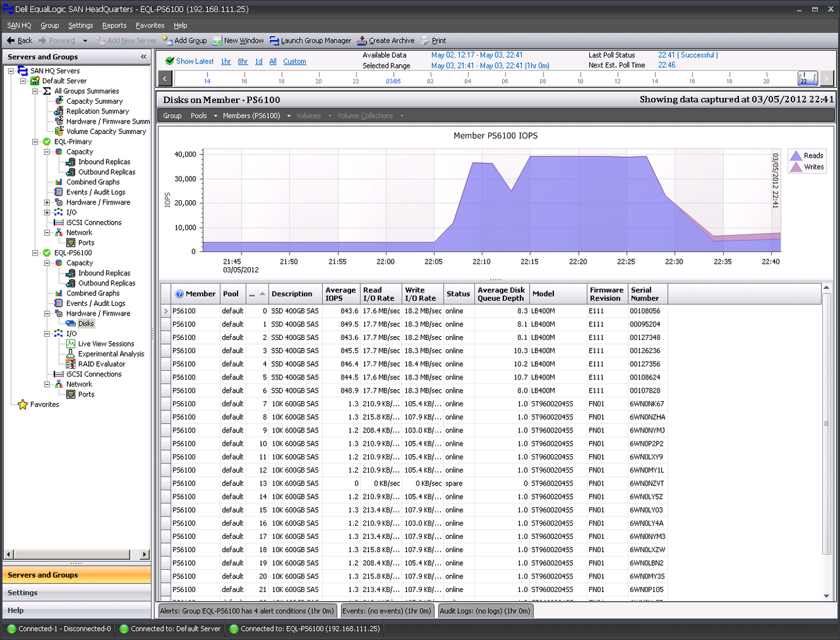Click the disk table vertical scrollbar down arrow
The width and height of the screenshot is (840, 640).
826,596
